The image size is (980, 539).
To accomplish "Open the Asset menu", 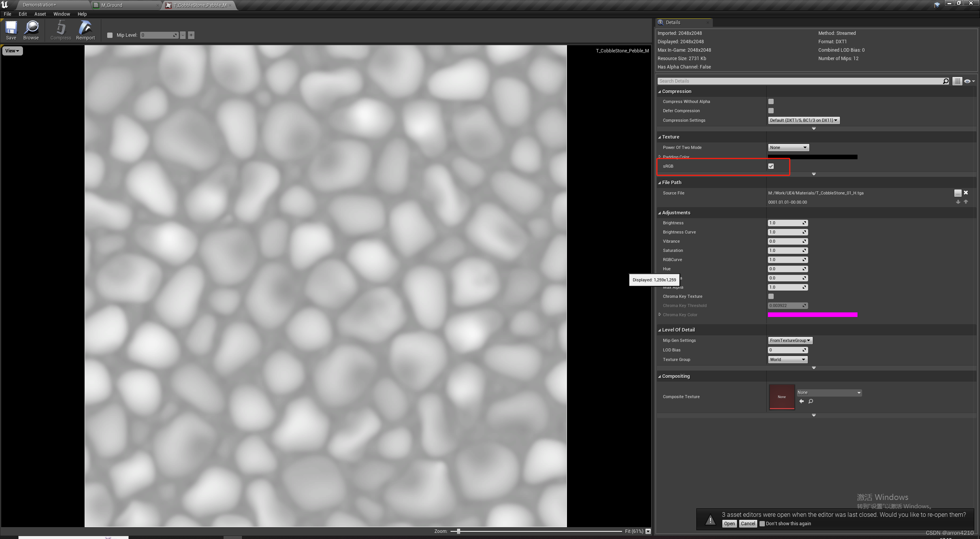I will 40,14.
